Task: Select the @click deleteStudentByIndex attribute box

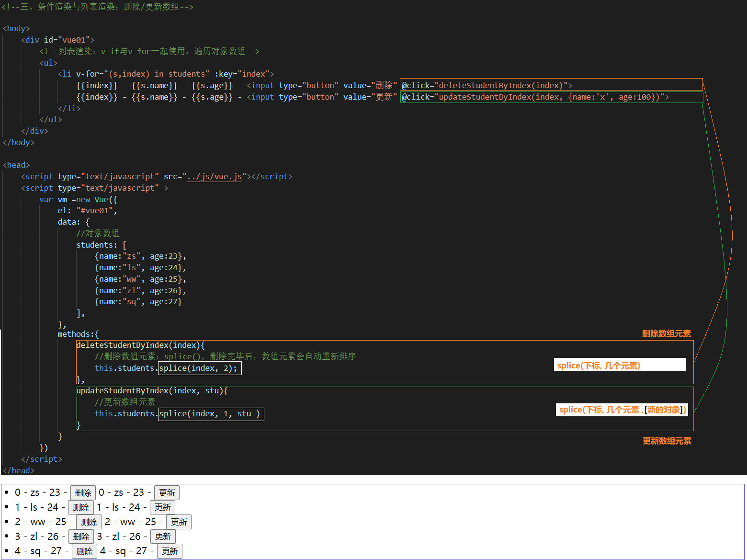Action: point(551,85)
